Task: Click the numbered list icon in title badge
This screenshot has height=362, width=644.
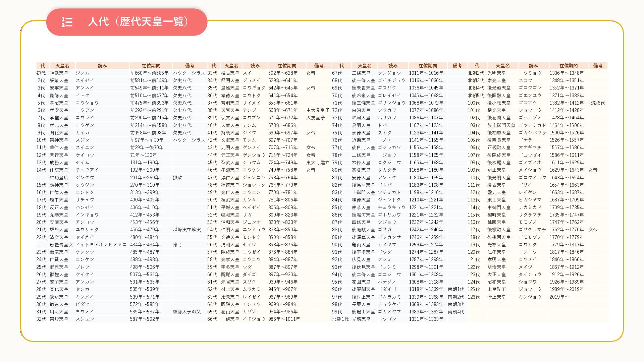Action: 67,22
